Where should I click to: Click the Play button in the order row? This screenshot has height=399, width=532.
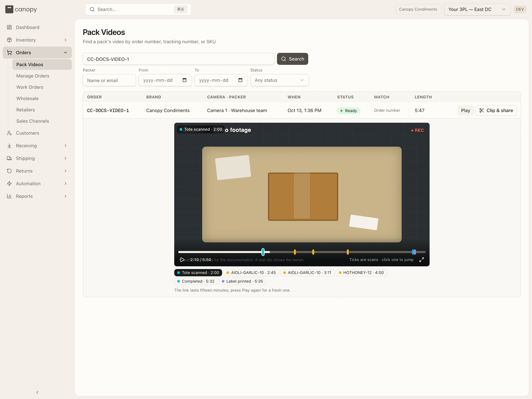click(x=465, y=110)
